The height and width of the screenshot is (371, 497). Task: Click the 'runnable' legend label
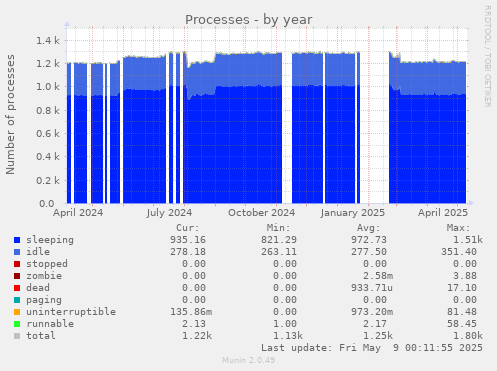tap(50, 324)
